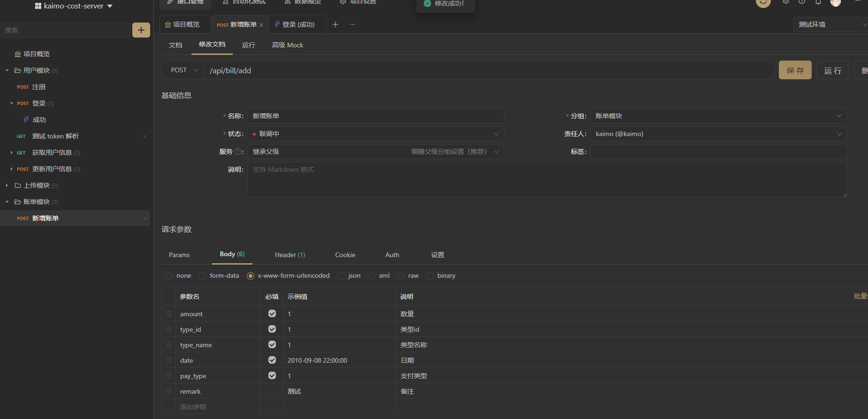This screenshot has height=419, width=868.
Task: Toggle required checkbox for date
Action: pos(272,360)
